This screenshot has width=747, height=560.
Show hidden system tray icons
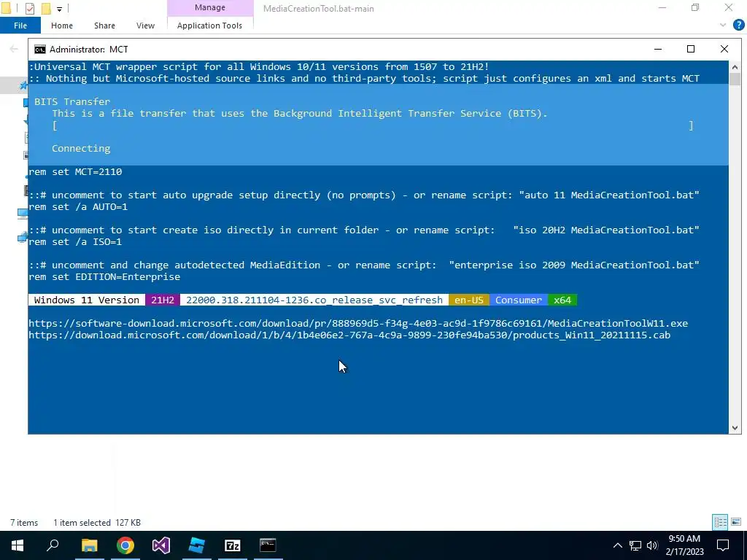point(617,545)
